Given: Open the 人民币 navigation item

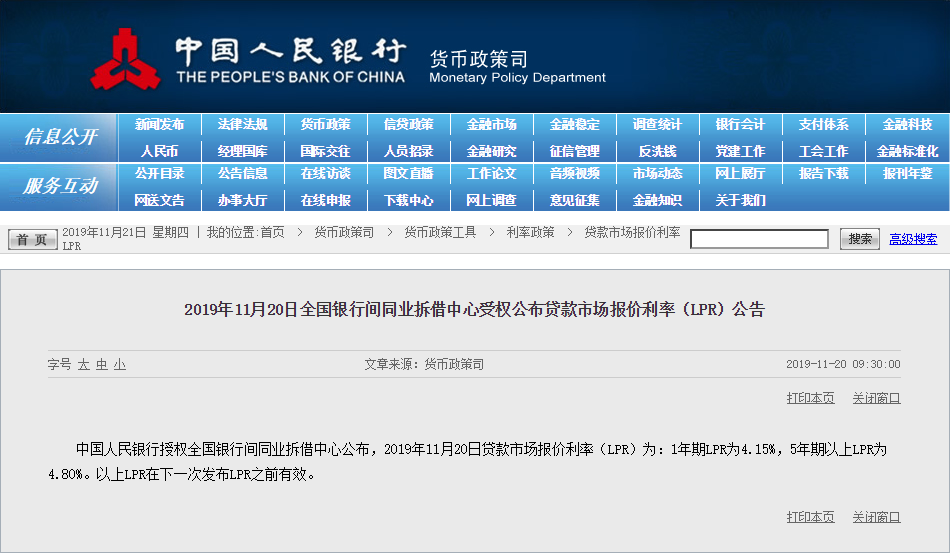Looking at the screenshot, I should point(160,151).
